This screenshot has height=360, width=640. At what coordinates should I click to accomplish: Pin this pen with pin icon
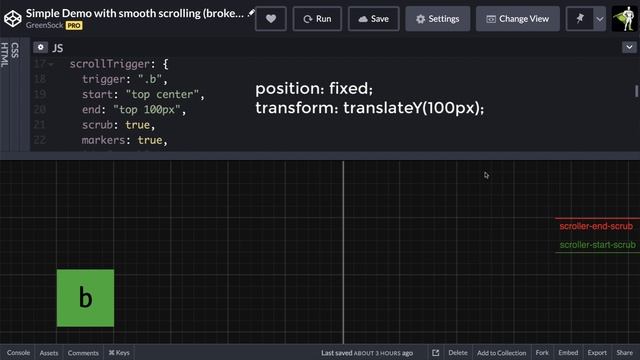(580, 18)
